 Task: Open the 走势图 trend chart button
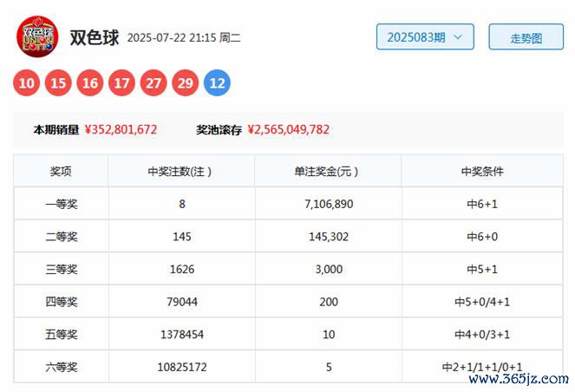click(526, 37)
